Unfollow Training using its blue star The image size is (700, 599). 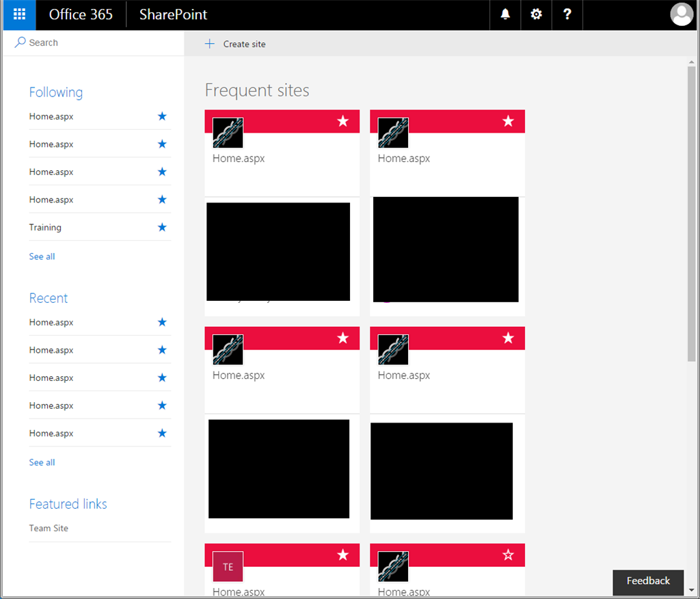pyautogui.click(x=162, y=228)
